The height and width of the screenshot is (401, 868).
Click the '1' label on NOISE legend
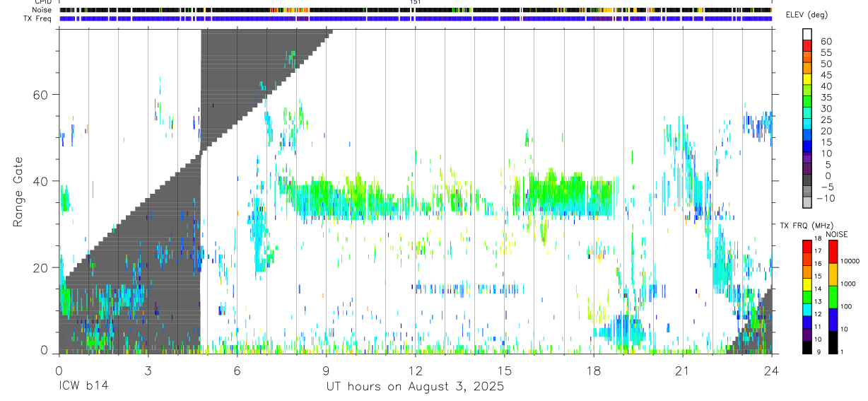click(x=843, y=351)
